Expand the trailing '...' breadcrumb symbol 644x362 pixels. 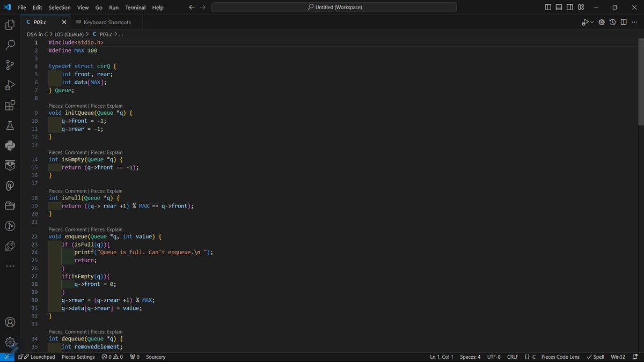pos(121,34)
